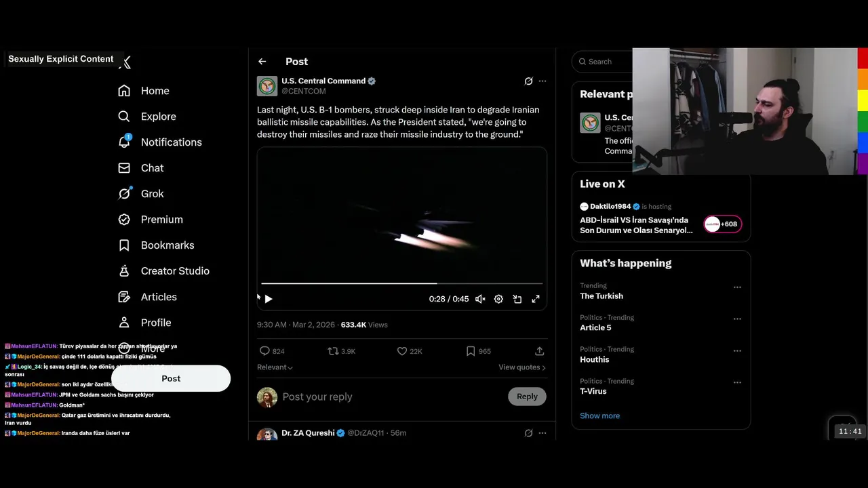Expand the Relevant replies sort dropdown
868x488 pixels.
275,367
